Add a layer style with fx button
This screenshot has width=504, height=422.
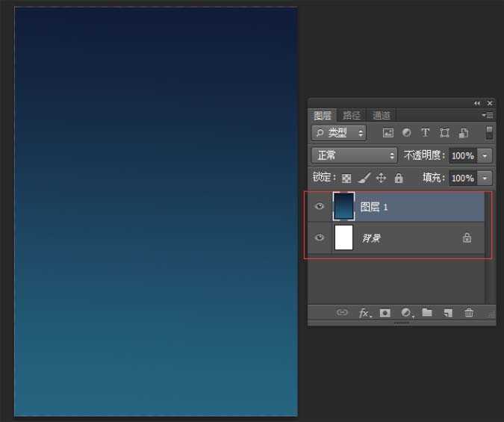click(x=364, y=313)
